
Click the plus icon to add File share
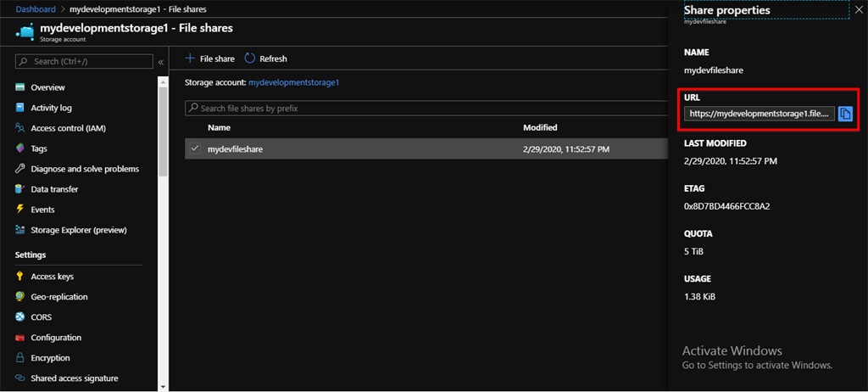tap(190, 59)
